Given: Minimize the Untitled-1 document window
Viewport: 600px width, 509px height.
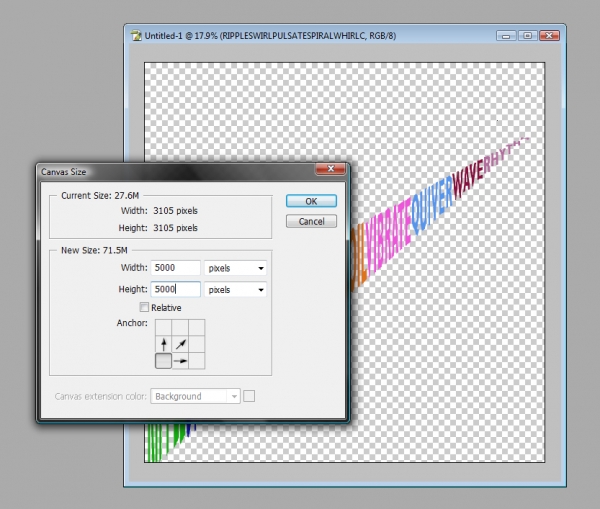Looking at the screenshot, I should [506, 36].
